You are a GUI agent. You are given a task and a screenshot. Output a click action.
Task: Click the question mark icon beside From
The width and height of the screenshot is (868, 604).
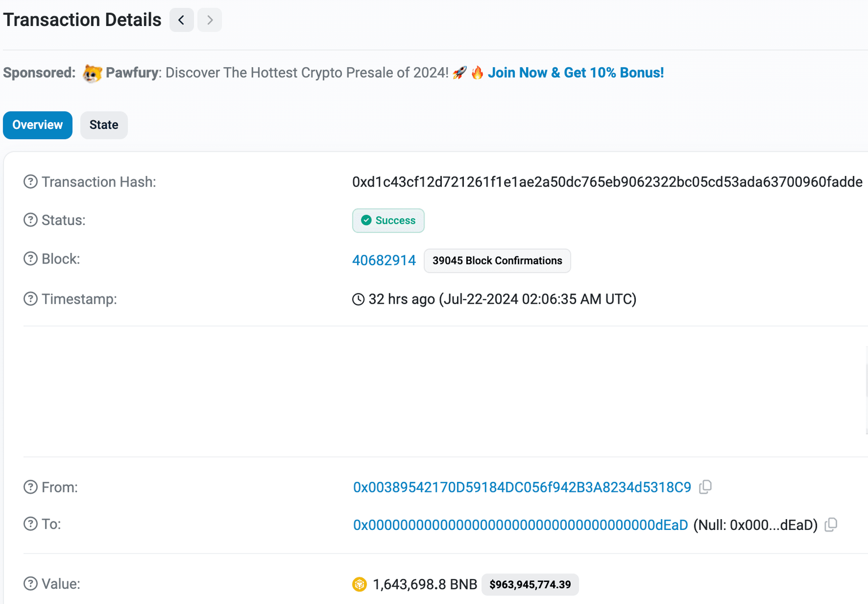point(31,487)
